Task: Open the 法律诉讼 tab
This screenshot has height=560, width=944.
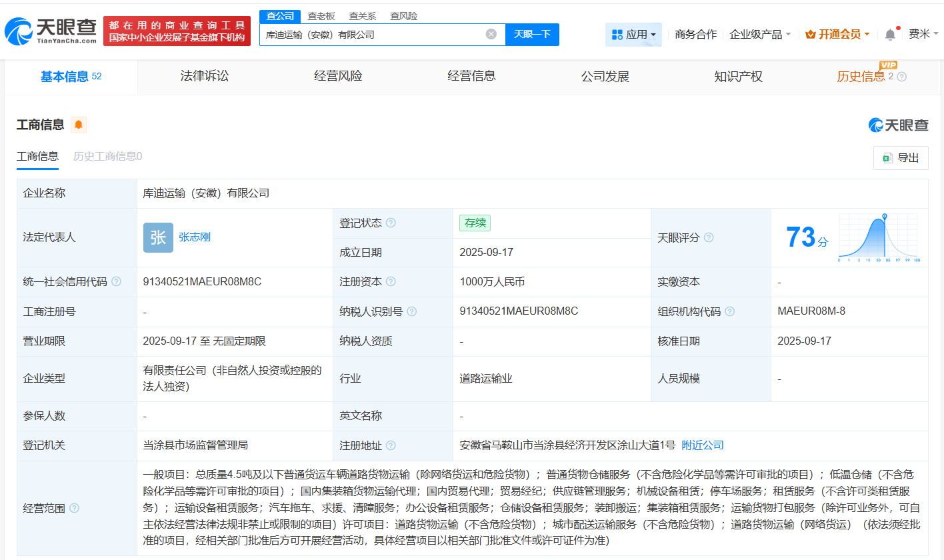Action: click(x=204, y=76)
